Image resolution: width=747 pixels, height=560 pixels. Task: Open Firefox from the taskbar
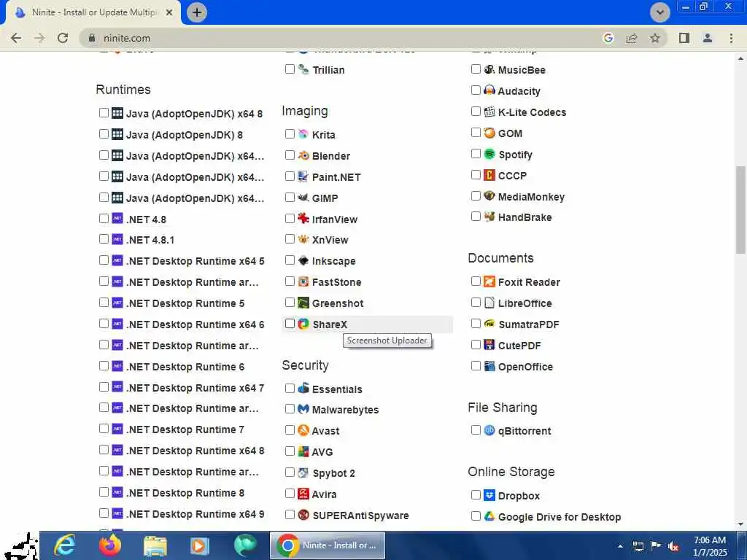pyautogui.click(x=109, y=545)
